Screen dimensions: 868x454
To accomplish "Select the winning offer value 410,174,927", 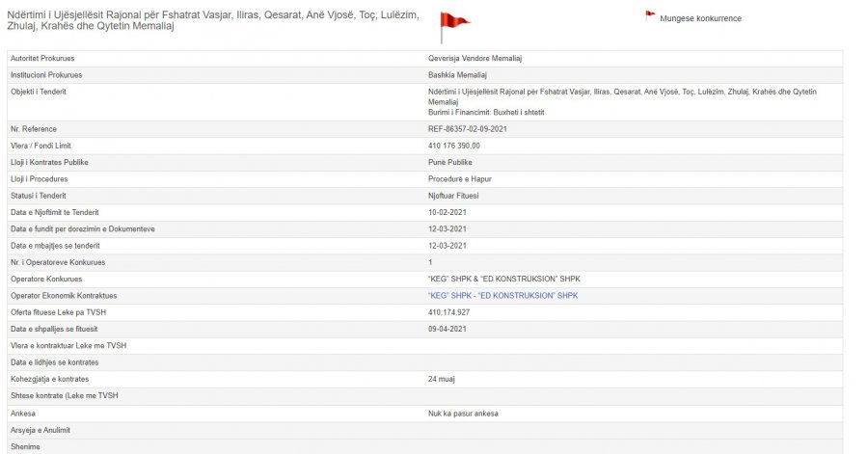I will point(448,312).
